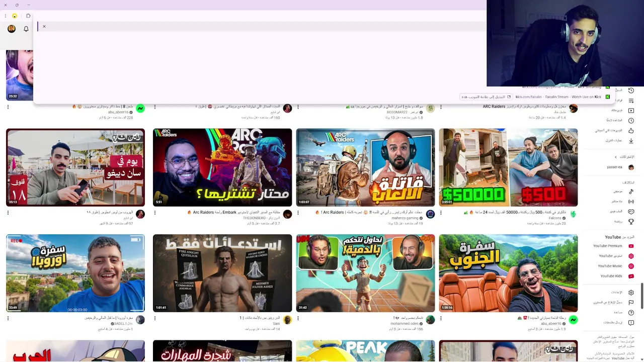This screenshot has height=362, width=644.
Task: Expand the Subscriptions section chevron
Action: 615,157
